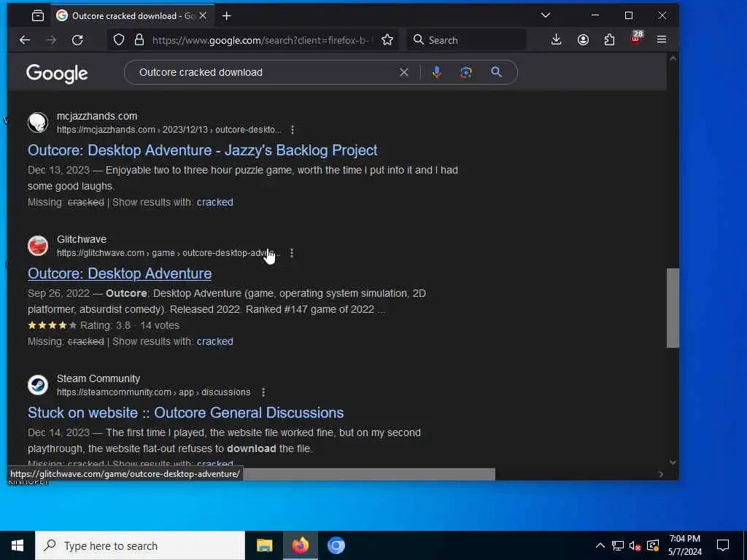Click the Firefox taskbar icon

point(300,545)
